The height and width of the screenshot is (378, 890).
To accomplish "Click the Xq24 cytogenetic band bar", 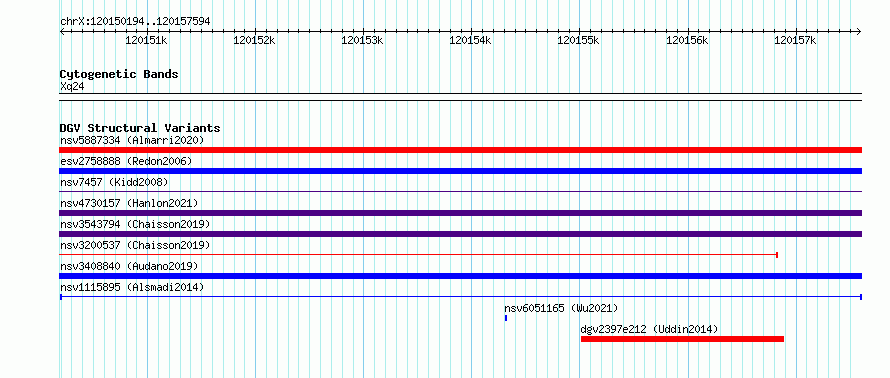I will 460,97.
